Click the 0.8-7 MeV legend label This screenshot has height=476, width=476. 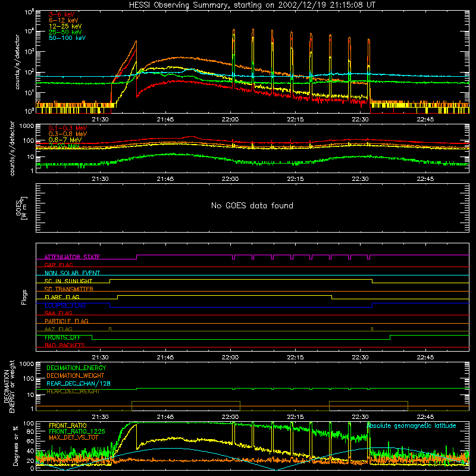65,140
